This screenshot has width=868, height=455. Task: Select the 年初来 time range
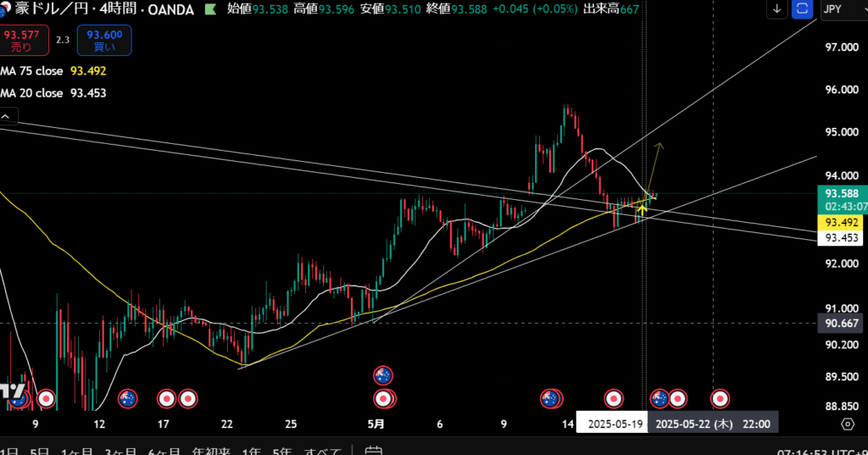tap(211, 451)
